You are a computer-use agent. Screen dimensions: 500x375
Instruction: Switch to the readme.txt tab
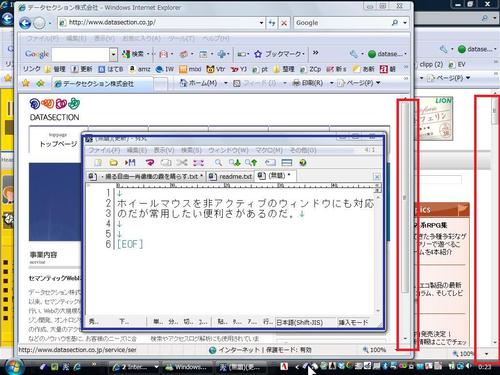pos(231,176)
